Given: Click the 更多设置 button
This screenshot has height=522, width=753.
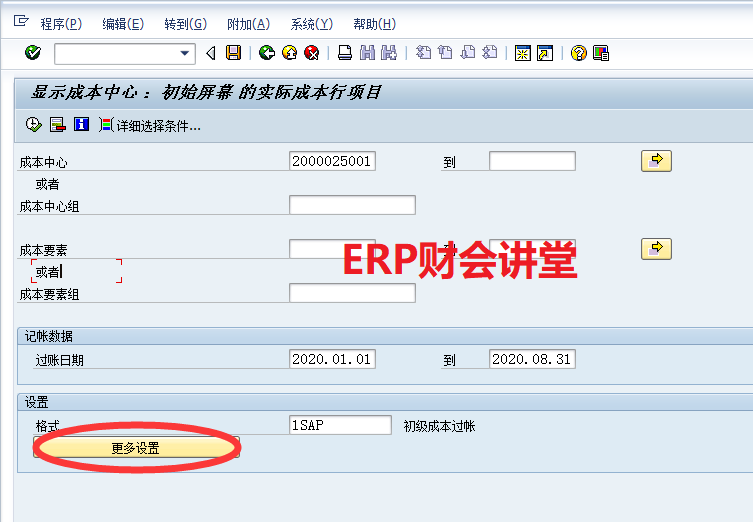Looking at the screenshot, I should (x=135, y=448).
